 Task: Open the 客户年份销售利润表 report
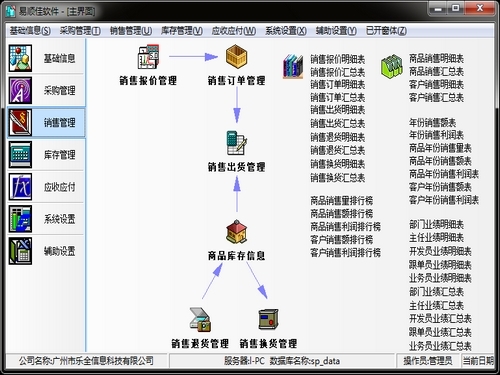[444, 200]
